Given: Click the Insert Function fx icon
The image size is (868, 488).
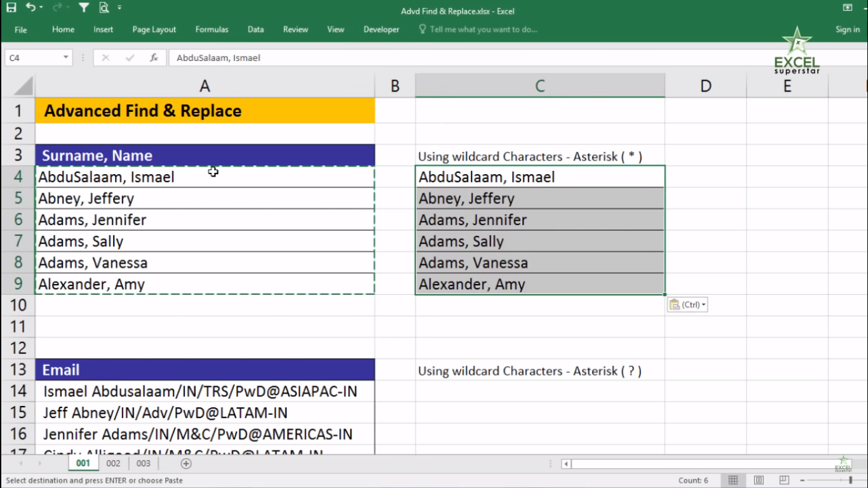Looking at the screenshot, I should tap(154, 58).
